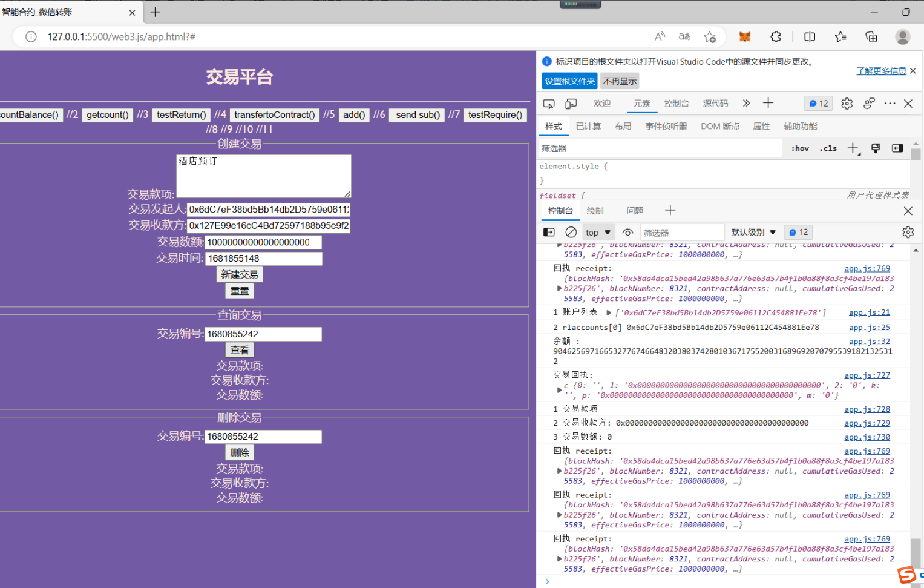Open the top JavaScript context dropdown

point(598,232)
